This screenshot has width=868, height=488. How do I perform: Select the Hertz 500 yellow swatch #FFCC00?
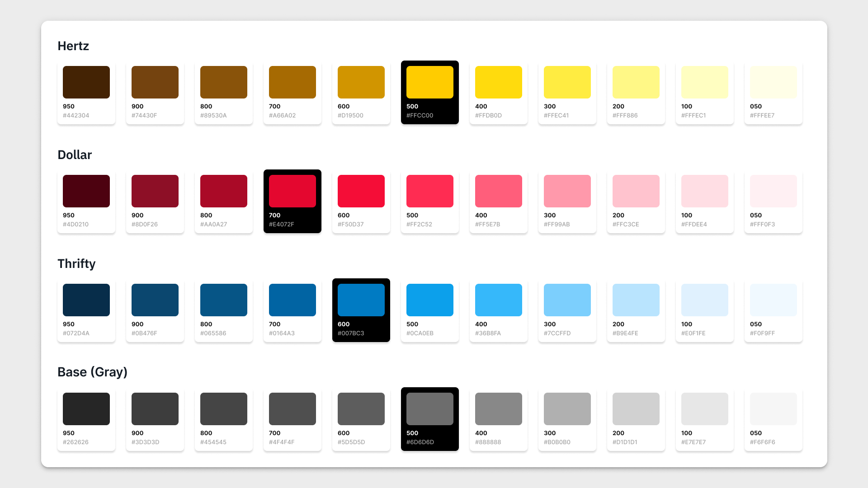(x=429, y=82)
